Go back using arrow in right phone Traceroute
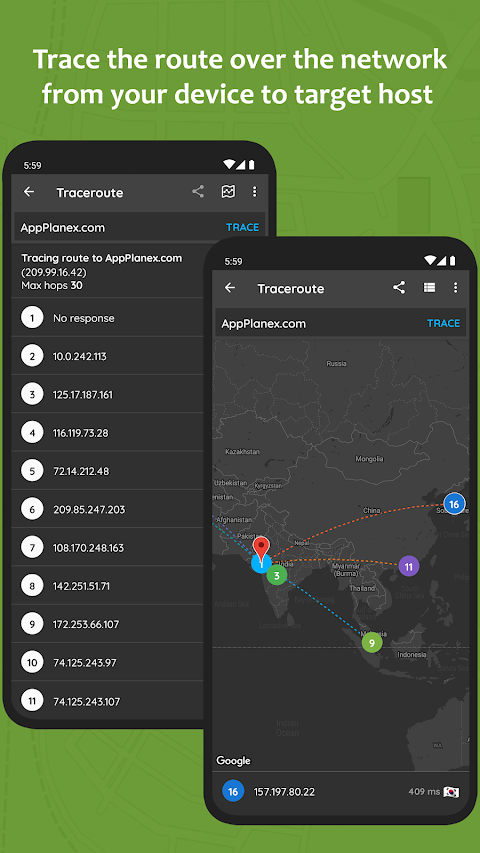Viewport: 480px width, 853px height. point(230,288)
